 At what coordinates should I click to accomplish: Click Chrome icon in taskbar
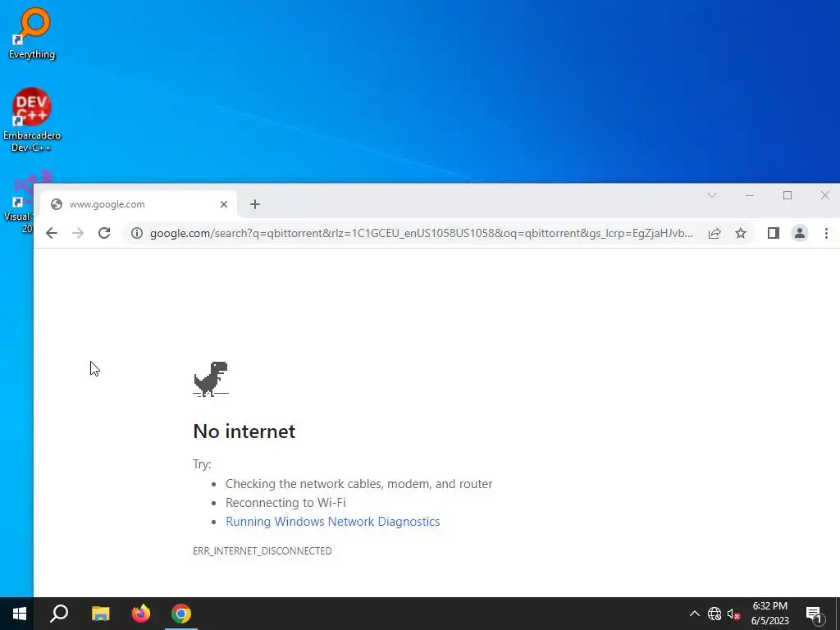[x=181, y=614]
